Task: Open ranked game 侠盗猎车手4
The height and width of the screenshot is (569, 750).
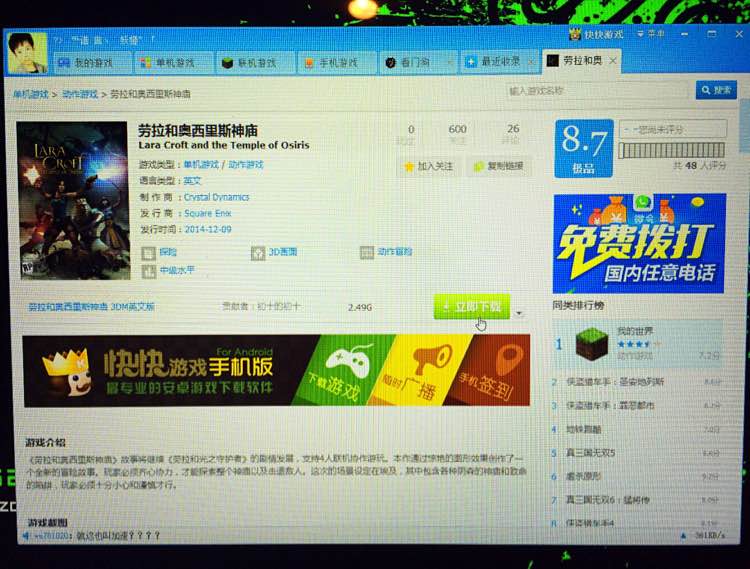Action: (x=590, y=523)
